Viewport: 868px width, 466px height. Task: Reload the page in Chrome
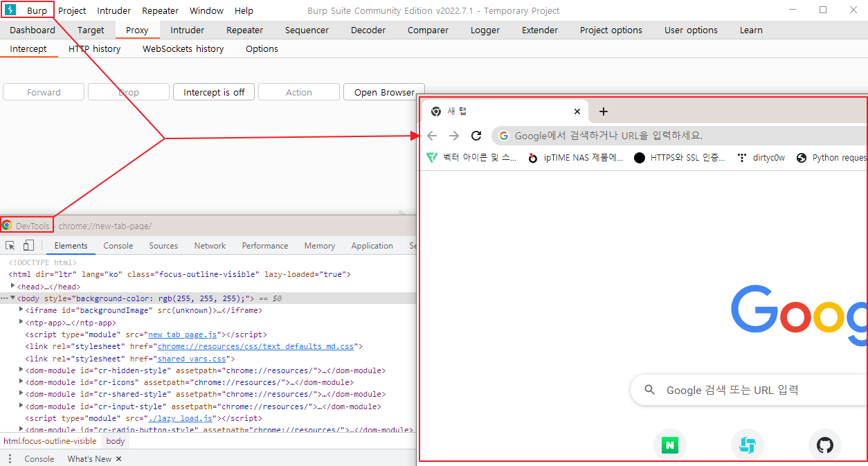click(x=476, y=136)
